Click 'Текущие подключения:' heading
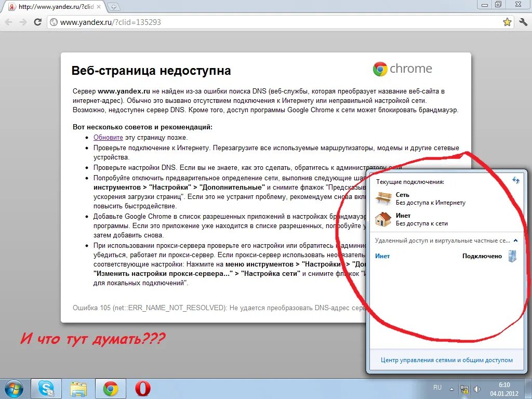Screen dimensions: 532x399 tap(410, 182)
